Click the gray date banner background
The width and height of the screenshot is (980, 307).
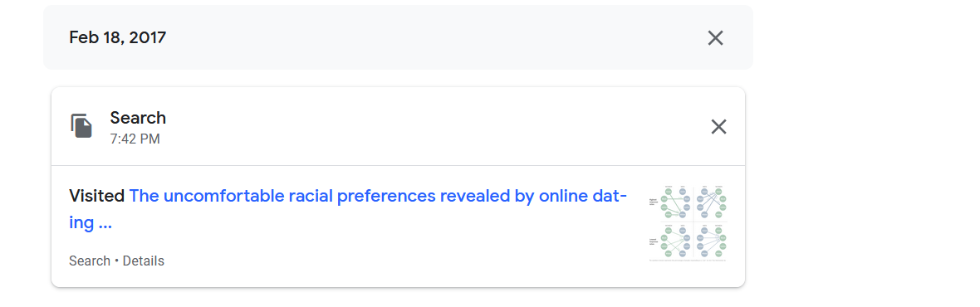point(398,37)
